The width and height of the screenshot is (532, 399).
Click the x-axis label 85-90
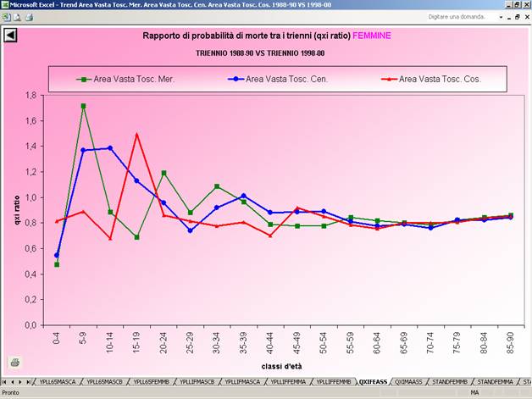(x=510, y=343)
